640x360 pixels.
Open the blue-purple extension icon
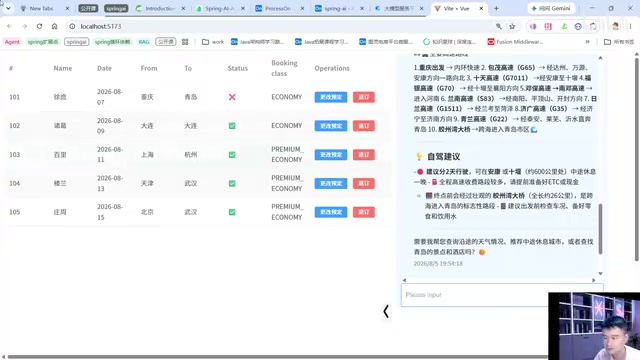pyautogui.click(x=533, y=26)
